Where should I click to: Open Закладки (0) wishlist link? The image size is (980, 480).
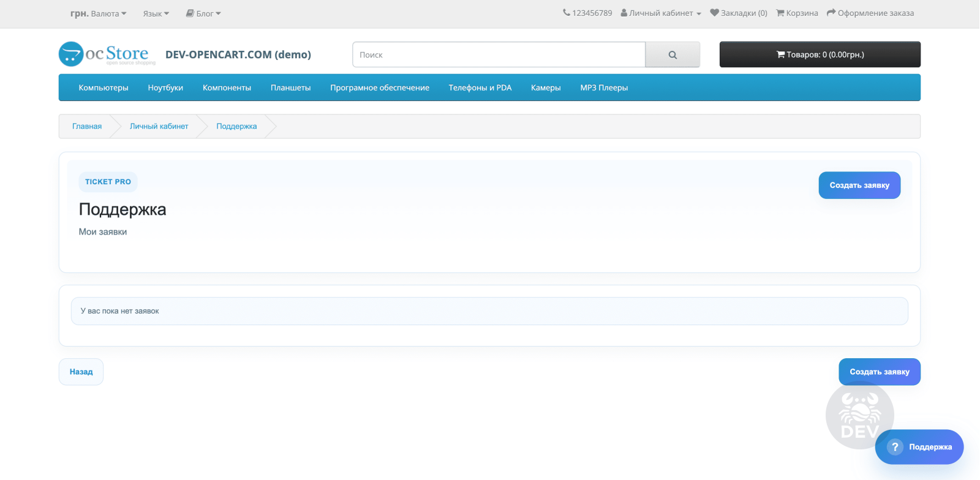point(739,13)
